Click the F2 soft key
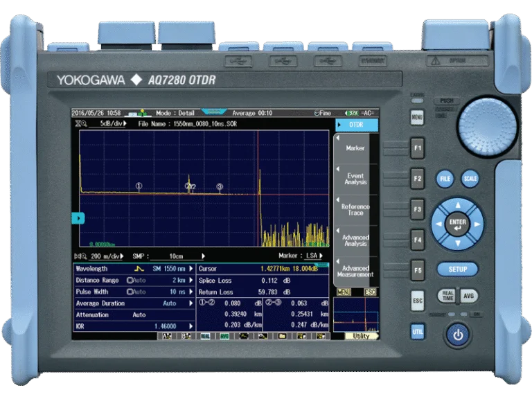532x399 pixels. pyautogui.click(x=417, y=179)
